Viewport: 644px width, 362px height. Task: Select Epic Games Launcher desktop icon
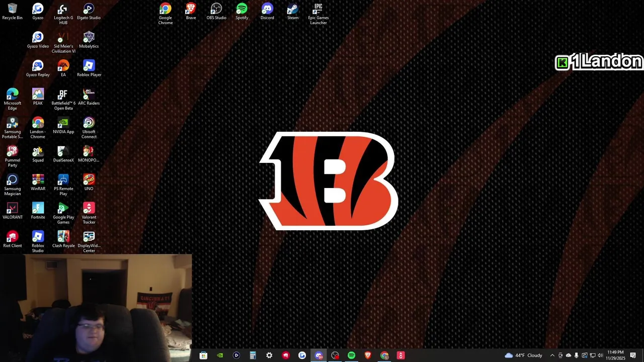pos(318,14)
